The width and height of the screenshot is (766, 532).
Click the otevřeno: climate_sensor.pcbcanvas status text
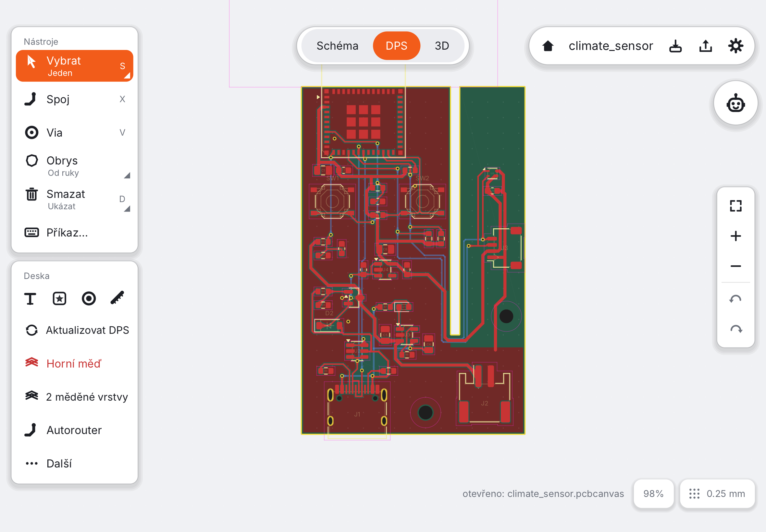point(543,494)
